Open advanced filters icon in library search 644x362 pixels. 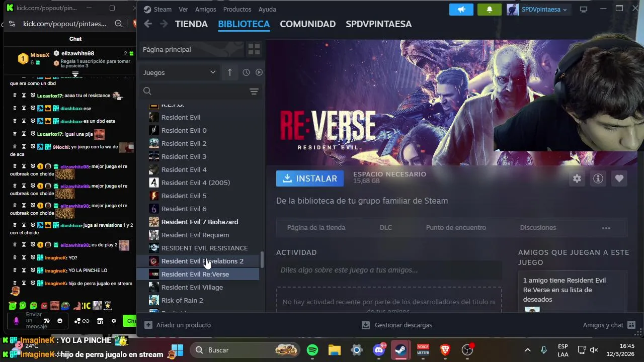pos(254,91)
